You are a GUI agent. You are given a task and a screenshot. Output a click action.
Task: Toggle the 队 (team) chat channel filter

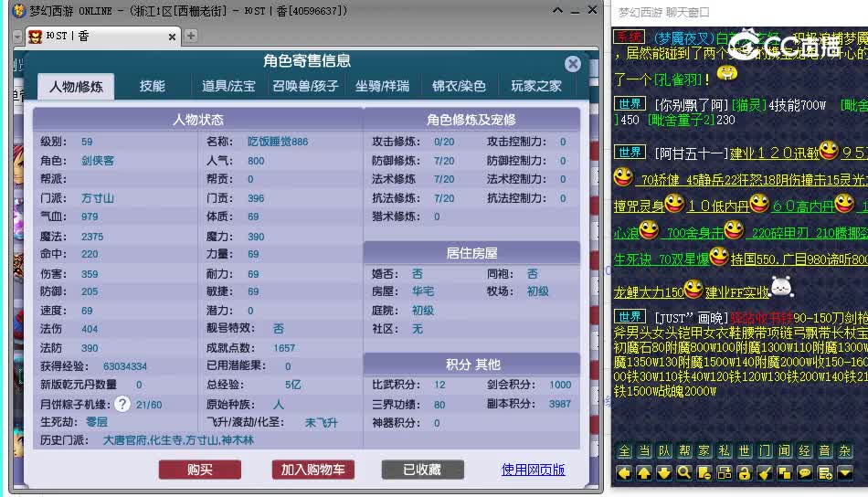click(x=664, y=451)
